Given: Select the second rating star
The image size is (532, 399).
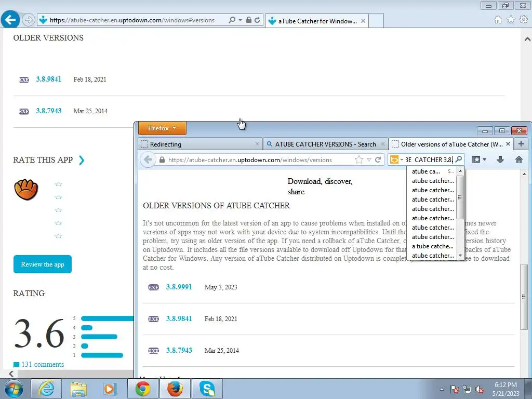Looking at the screenshot, I should (x=58, y=197).
